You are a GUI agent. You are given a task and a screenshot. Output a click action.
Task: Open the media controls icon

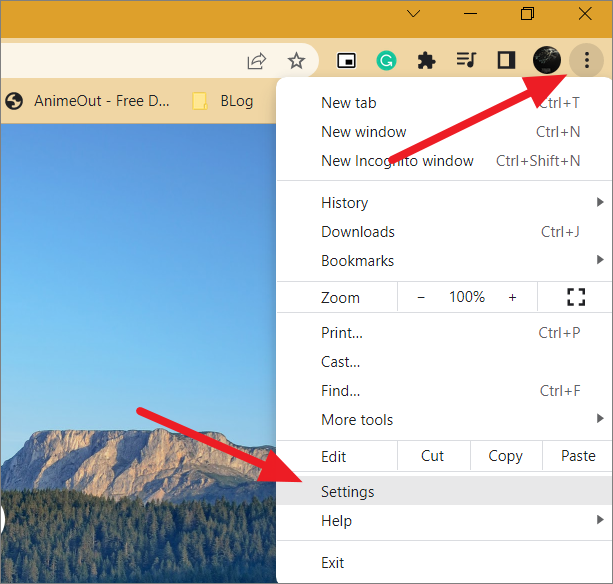[466, 60]
